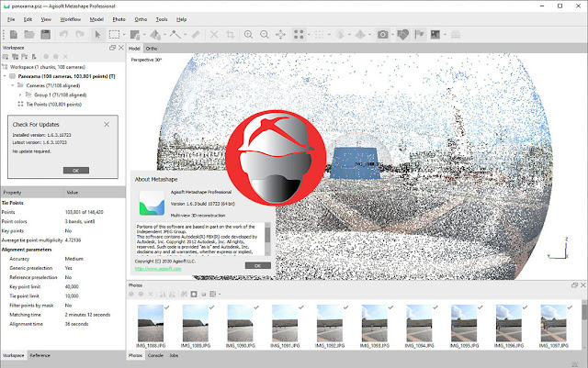This screenshot has height=368, width=588.
Task: Click Rotate Right icon in Photos toolbar
Action: point(172,295)
